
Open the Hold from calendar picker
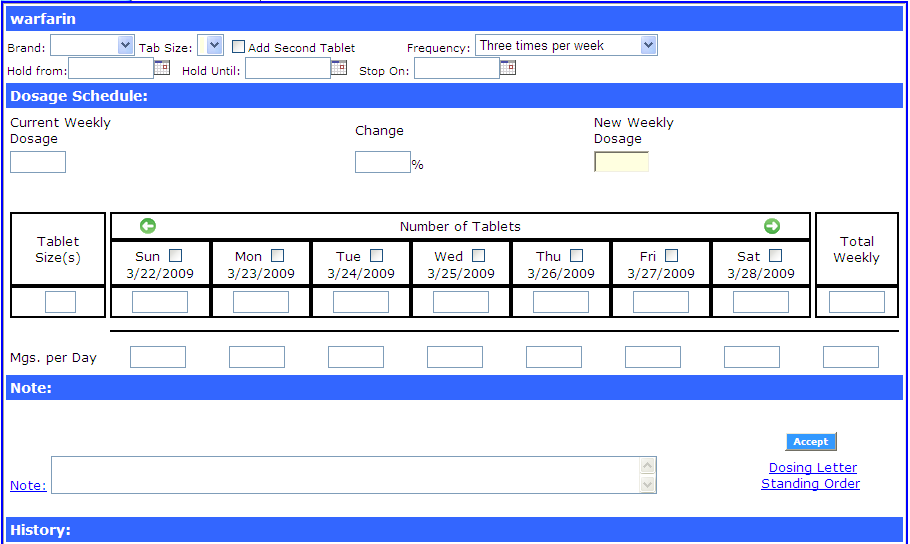point(162,68)
